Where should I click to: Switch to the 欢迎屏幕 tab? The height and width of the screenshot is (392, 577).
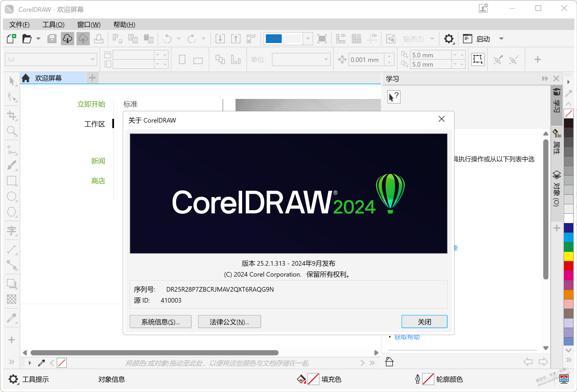tap(48, 78)
